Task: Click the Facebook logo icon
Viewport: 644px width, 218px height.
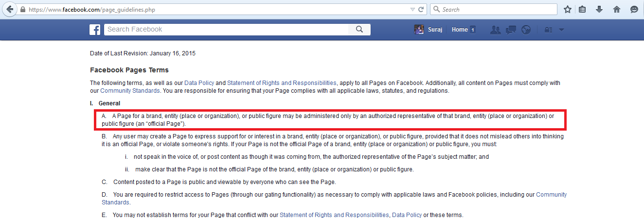Action: click(x=95, y=30)
